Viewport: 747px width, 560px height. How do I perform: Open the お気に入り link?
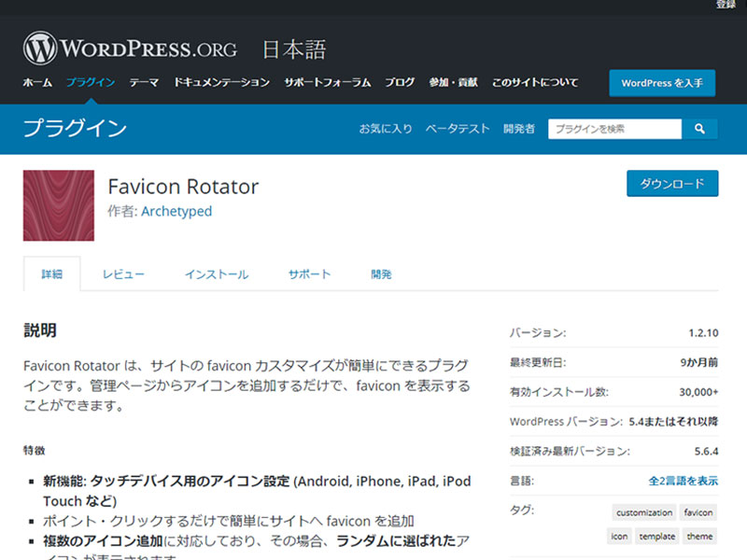[x=386, y=129]
